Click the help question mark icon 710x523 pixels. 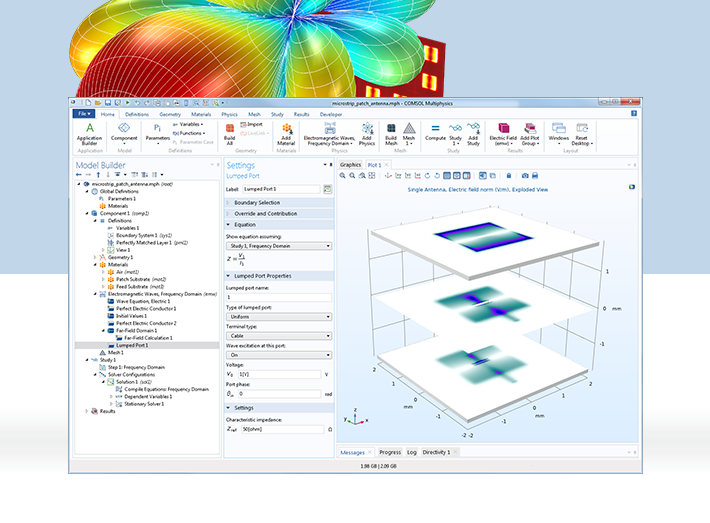click(x=633, y=114)
